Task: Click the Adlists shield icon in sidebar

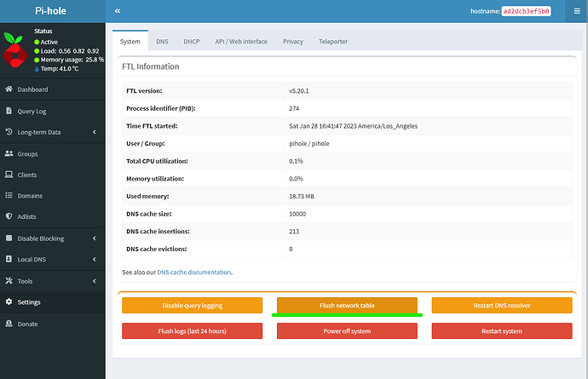Action: (9, 217)
